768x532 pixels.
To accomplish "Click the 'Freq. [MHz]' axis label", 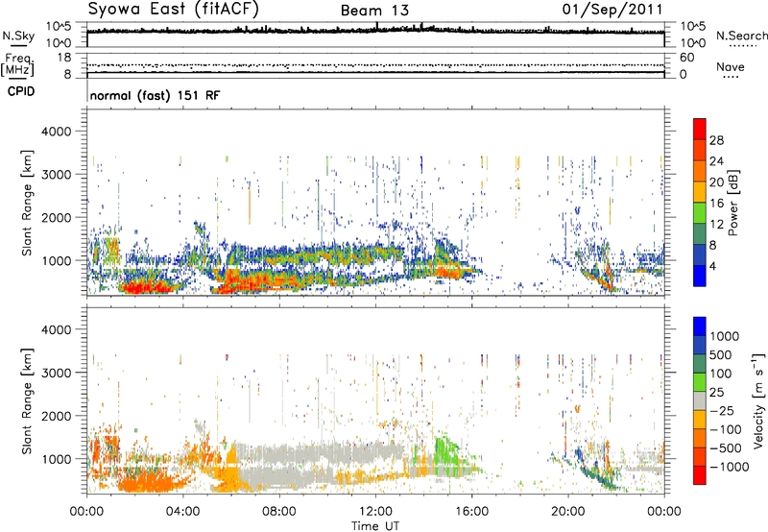I will tap(17, 65).
